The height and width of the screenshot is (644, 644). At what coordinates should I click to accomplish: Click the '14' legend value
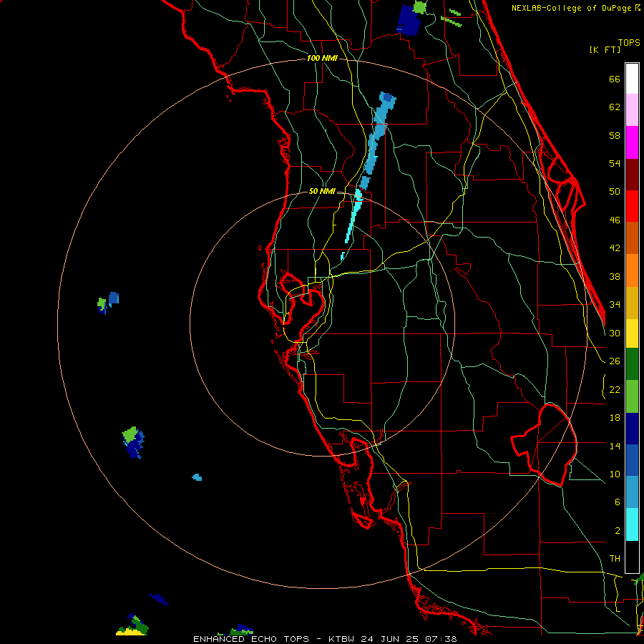pyautogui.click(x=615, y=446)
